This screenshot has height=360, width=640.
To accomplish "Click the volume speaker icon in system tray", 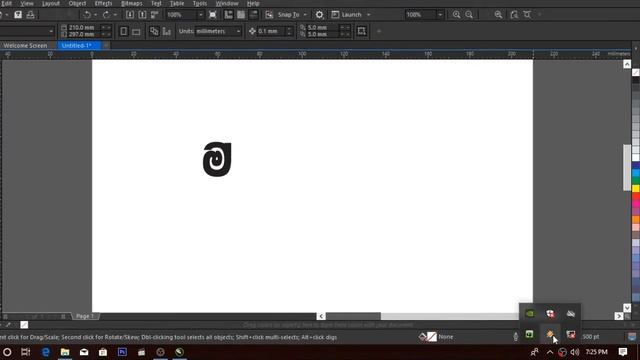I will (x=575, y=352).
